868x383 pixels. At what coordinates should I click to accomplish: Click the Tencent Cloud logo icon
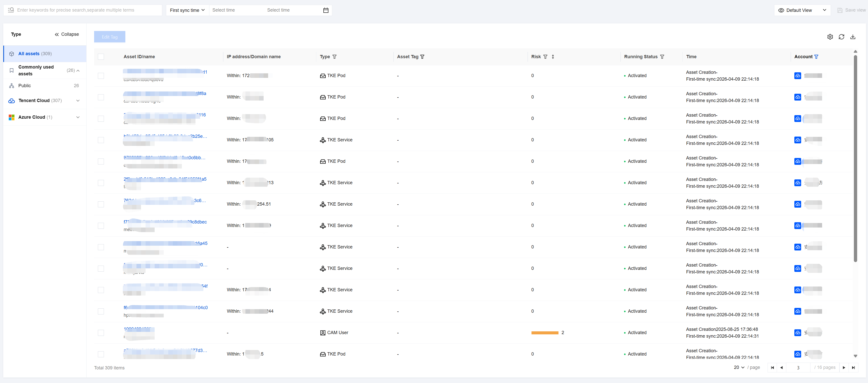click(11, 101)
